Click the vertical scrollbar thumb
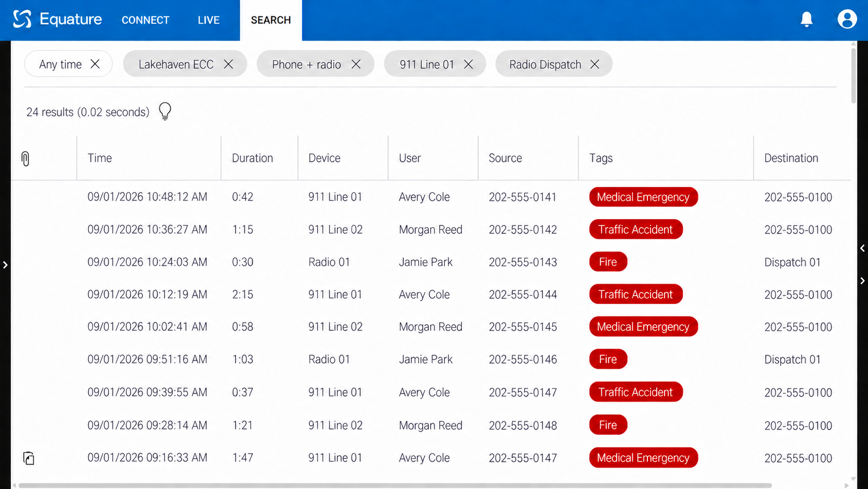 coord(853,75)
